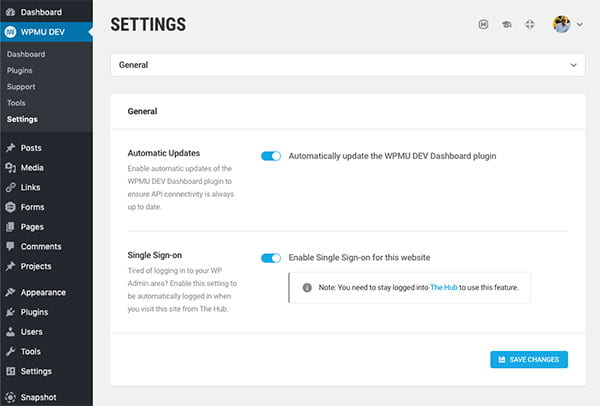
Task: Toggle Automatic Updates switch
Action: click(x=270, y=156)
